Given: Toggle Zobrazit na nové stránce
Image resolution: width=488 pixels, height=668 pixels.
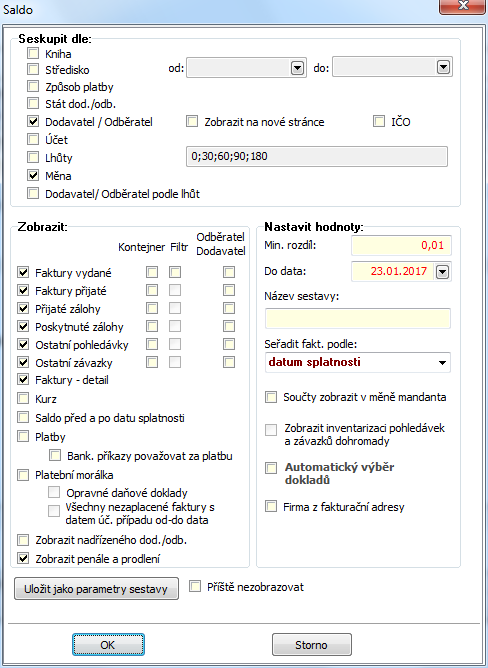Looking at the screenshot, I should point(192,121).
